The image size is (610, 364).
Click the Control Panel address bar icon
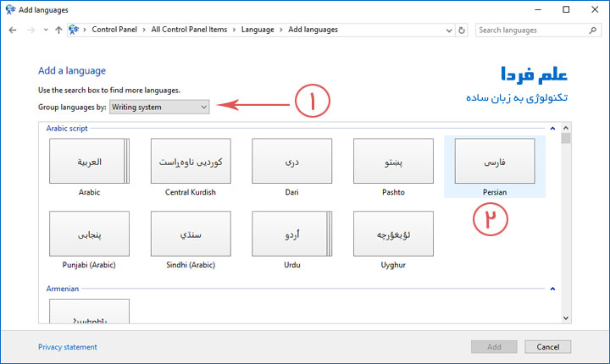pos(77,30)
